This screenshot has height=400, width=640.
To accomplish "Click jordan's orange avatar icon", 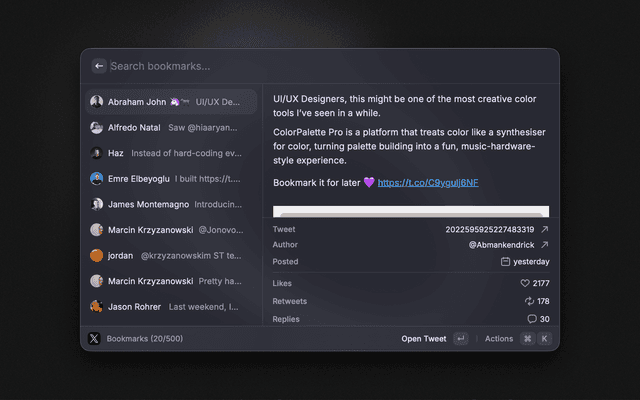I will pyautogui.click(x=96, y=255).
